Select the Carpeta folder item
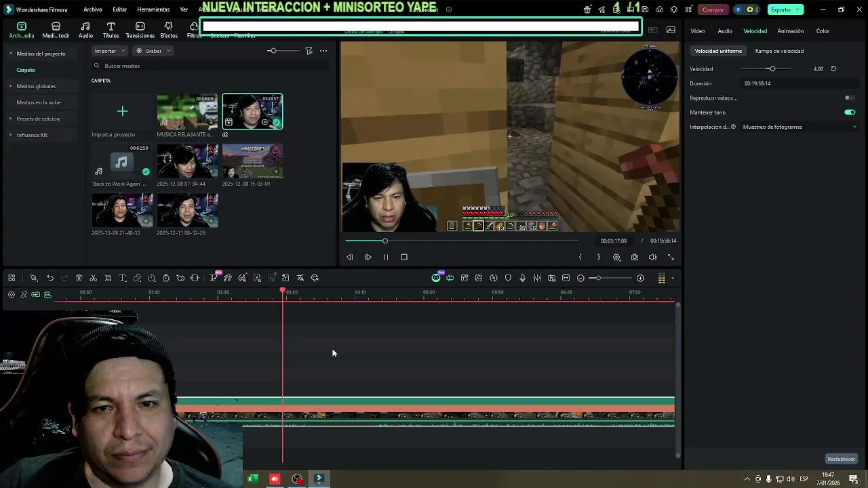Viewport: 868px width, 488px height. click(26, 70)
